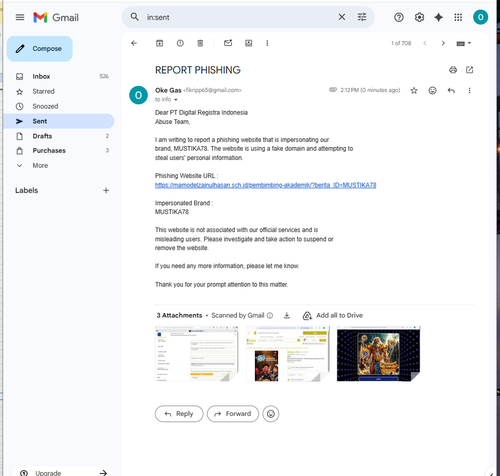The height and width of the screenshot is (476, 500).
Task: Open the input tools dropdown
Action: click(464, 43)
